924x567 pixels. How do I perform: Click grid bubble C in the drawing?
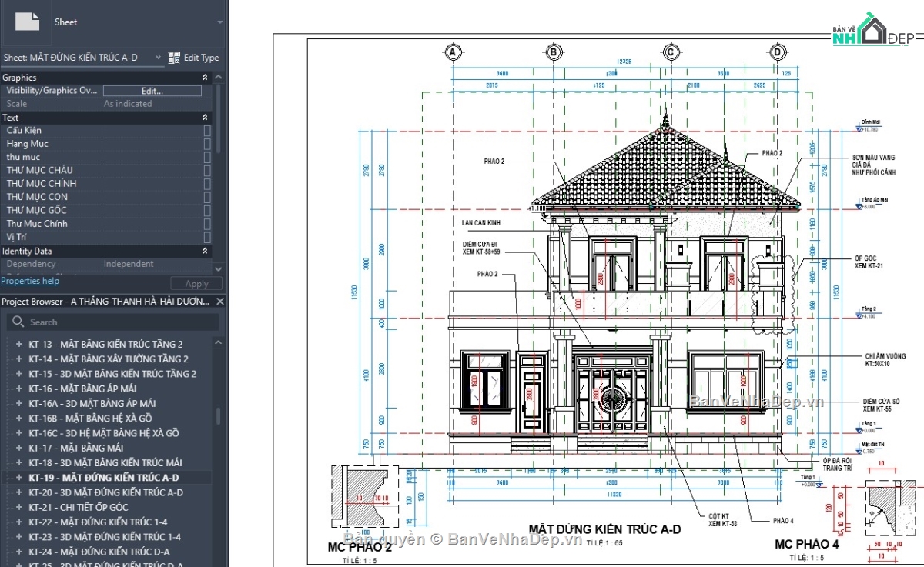click(671, 52)
